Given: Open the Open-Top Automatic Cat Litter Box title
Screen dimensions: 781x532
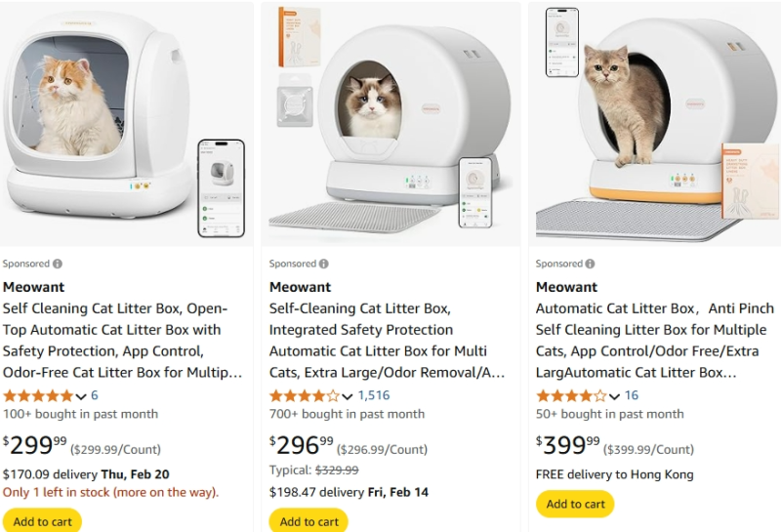Looking at the screenshot, I should click(123, 341).
